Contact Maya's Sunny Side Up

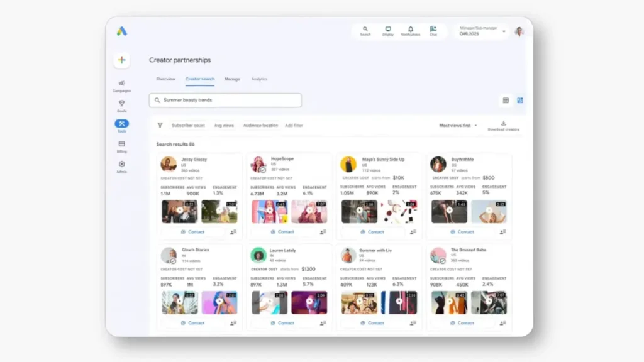372,232
